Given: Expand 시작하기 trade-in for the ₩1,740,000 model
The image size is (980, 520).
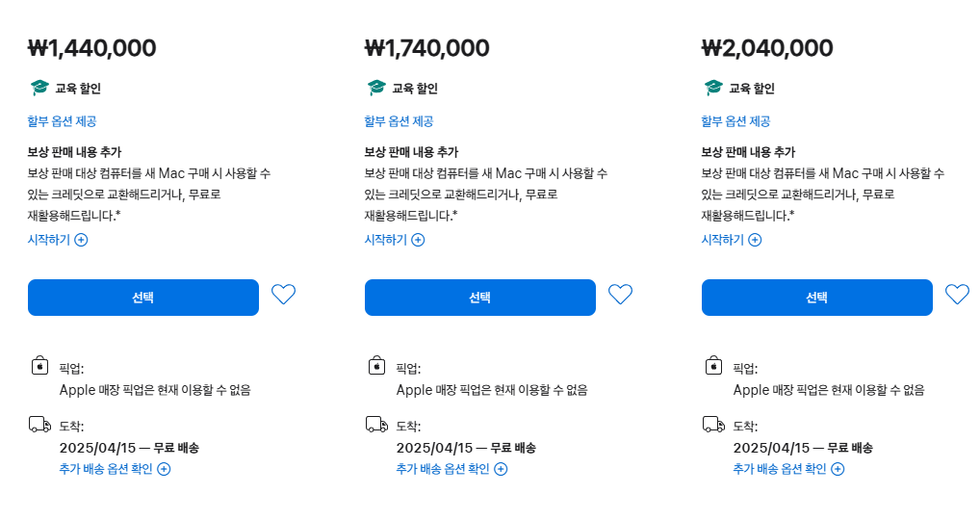Looking at the screenshot, I should pos(395,240).
